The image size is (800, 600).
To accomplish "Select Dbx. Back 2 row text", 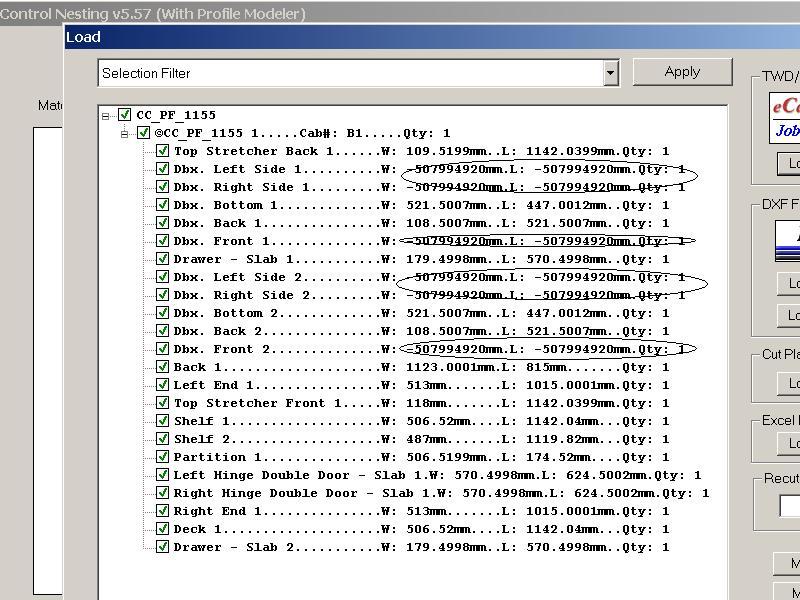I will pos(421,331).
